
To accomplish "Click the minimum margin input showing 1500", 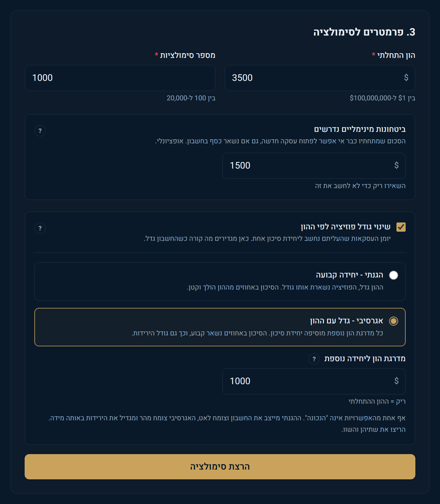I will point(314,166).
